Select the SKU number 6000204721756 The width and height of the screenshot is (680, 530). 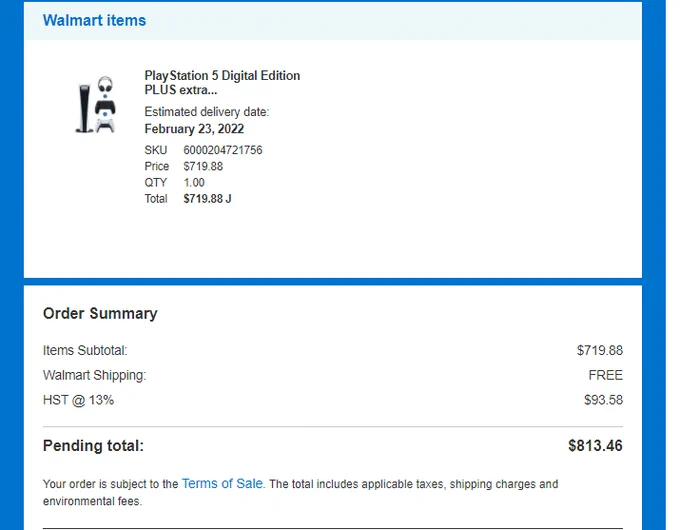click(222, 150)
